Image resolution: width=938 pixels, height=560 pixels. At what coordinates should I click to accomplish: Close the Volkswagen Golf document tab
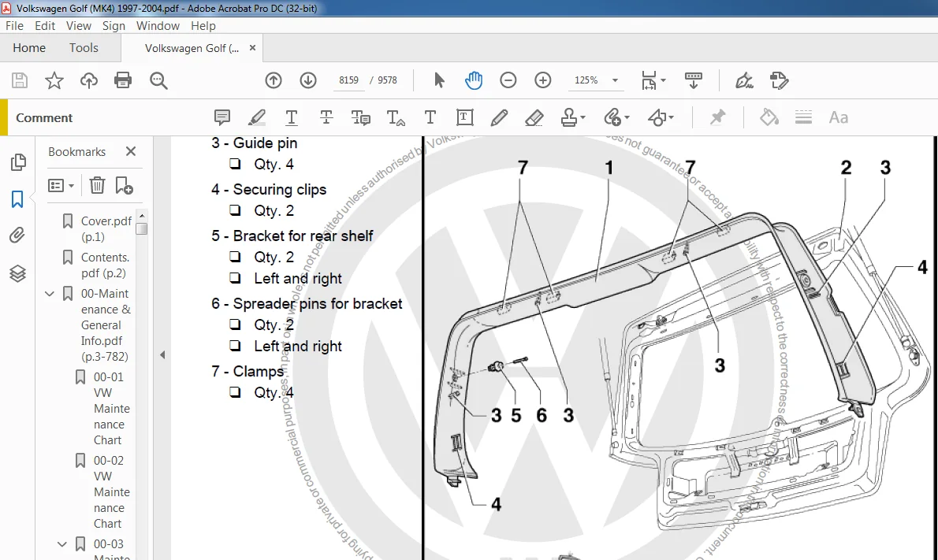(x=252, y=48)
